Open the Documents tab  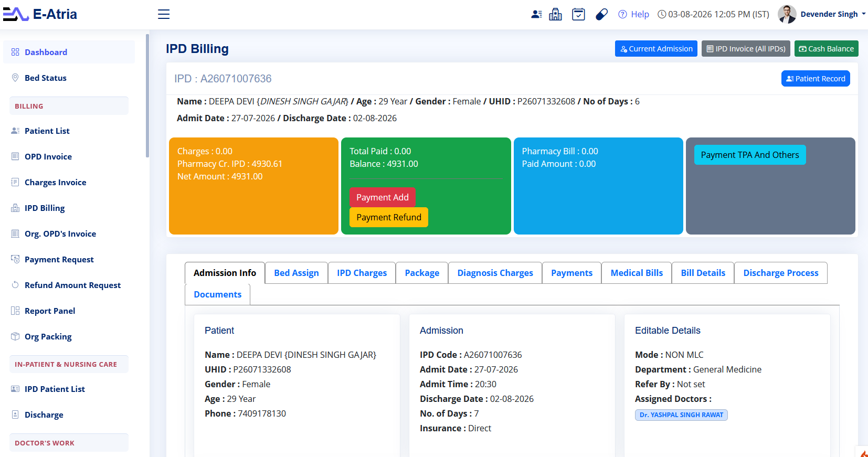tap(217, 294)
